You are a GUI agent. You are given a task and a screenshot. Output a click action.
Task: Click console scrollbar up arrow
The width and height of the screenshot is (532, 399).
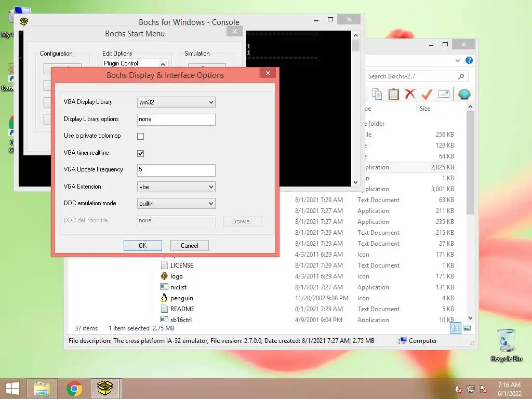coord(355,35)
